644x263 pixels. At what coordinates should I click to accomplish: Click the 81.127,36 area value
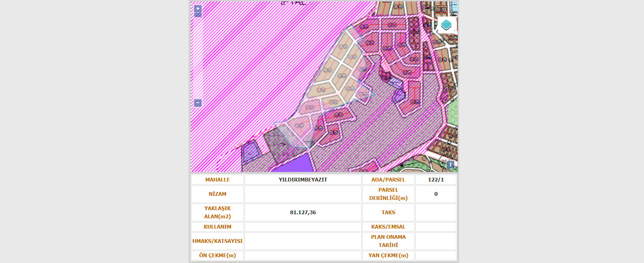pos(303,213)
